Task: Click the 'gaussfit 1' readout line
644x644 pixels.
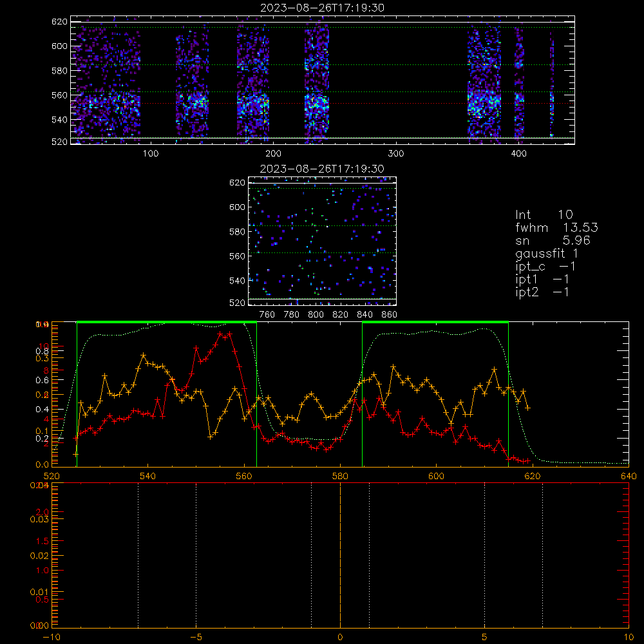Action: click(x=547, y=253)
